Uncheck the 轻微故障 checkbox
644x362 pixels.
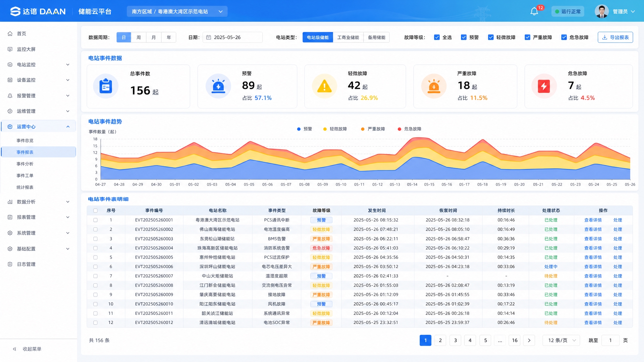491,37
